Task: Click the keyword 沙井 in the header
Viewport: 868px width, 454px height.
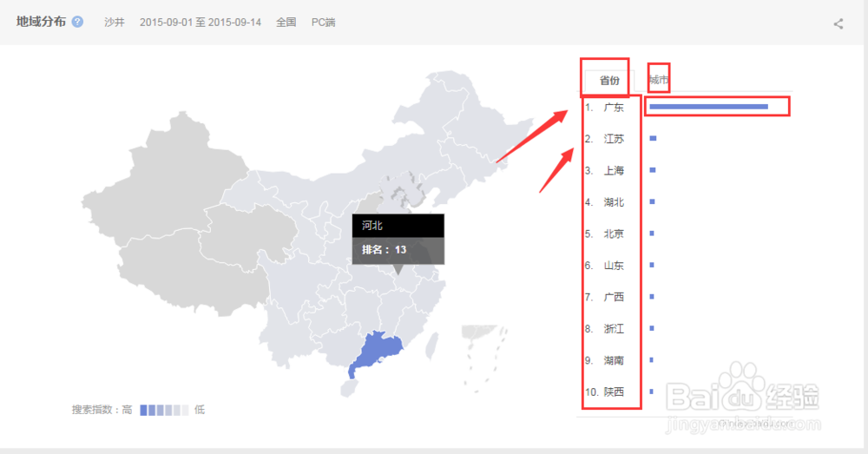Action: coord(114,23)
